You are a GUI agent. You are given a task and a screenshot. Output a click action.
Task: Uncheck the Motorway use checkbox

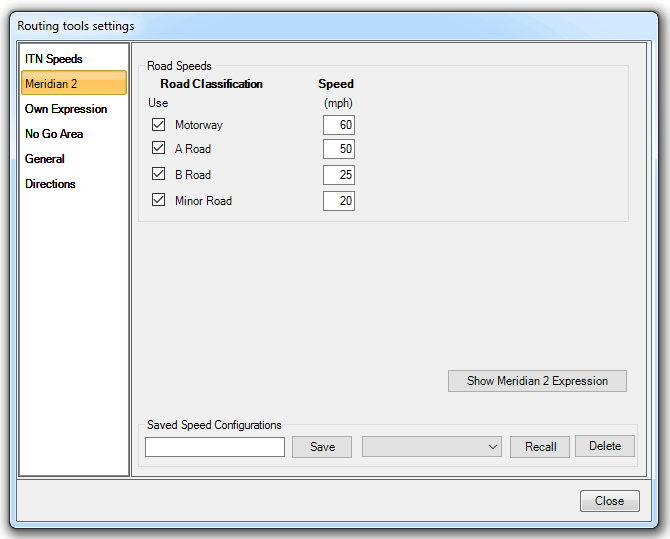click(x=158, y=125)
